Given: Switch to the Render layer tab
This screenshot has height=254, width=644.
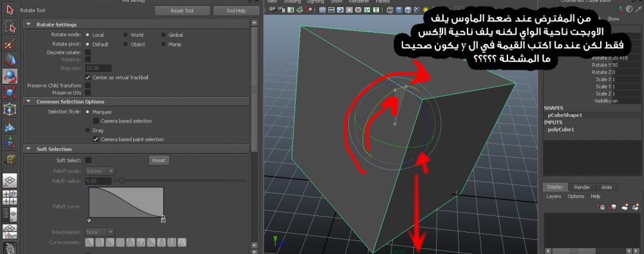Looking at the screenshot, I should 582,188.
